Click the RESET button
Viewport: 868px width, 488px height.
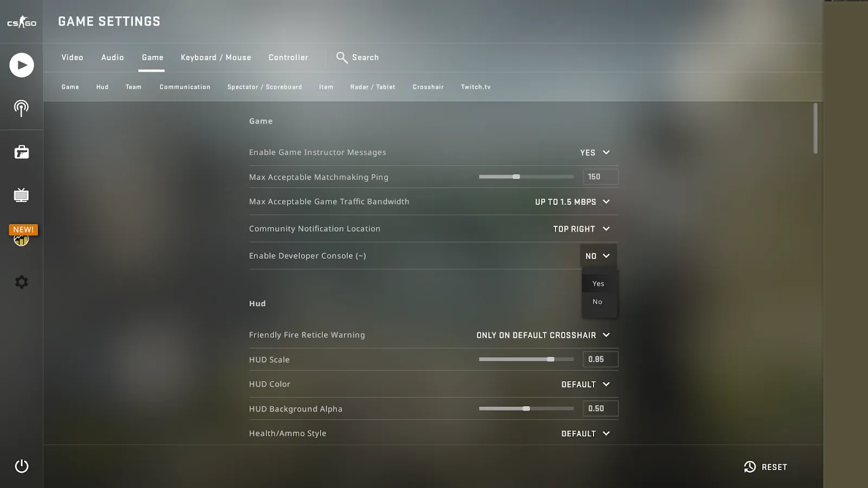tap(765, 467)
